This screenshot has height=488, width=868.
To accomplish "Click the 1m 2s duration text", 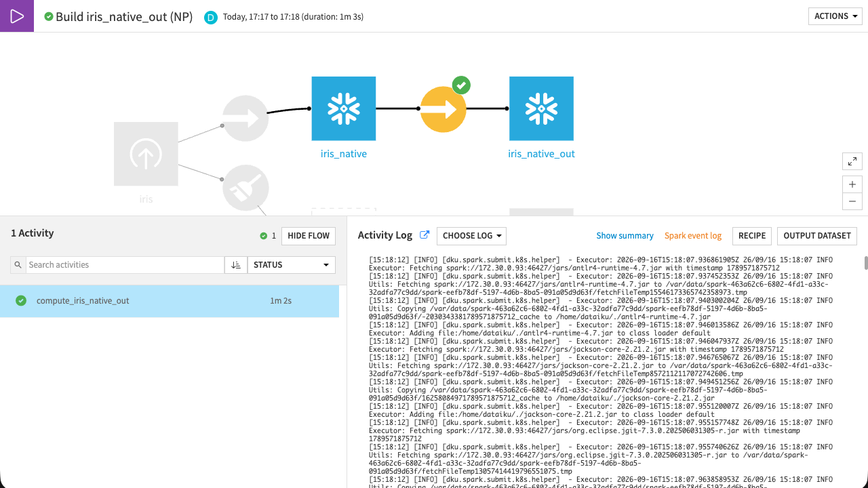I will (x=281, y=301).
